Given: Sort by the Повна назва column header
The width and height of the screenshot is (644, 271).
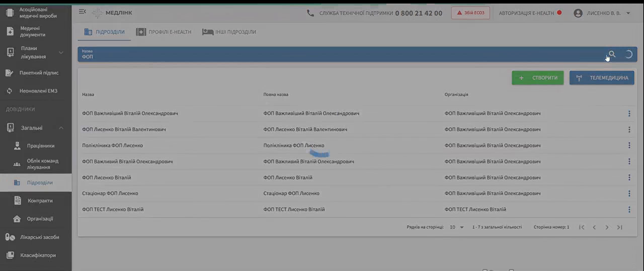Looking at the screenshot, I should 276,95.
